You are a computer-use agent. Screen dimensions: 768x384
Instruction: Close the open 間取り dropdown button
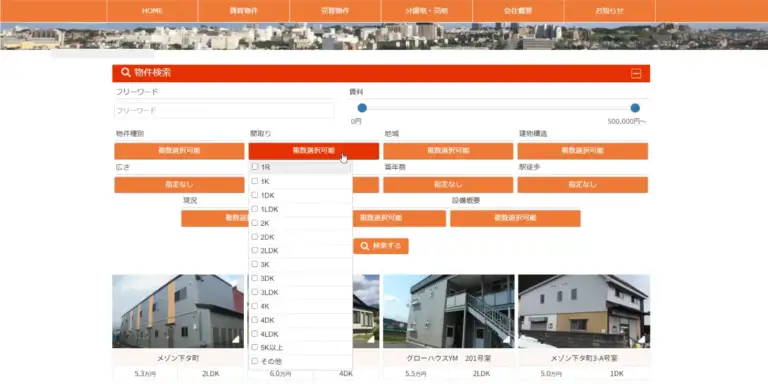[313, 151]
